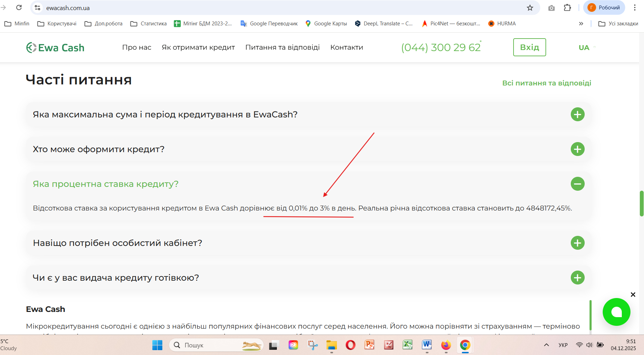Open the Контакти menu item
644x355 pixels.
coord(347,47)
